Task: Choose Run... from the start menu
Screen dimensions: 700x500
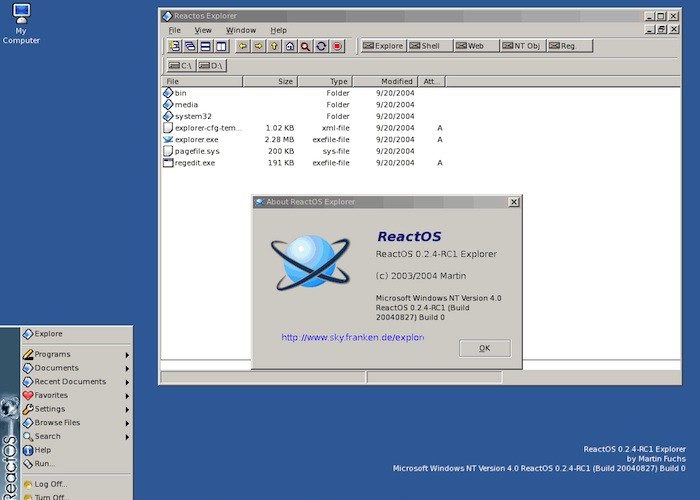Action: pyautogui.click(x=45, y=464)
